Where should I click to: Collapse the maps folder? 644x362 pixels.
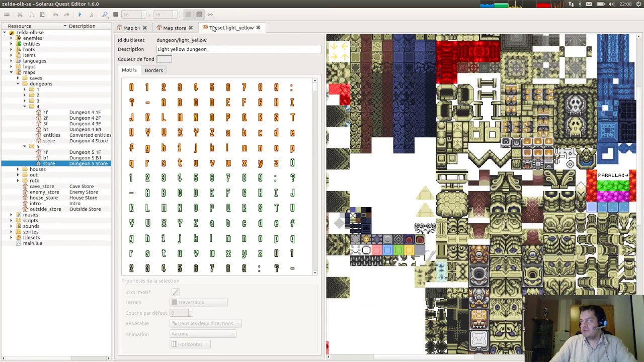(x=11, y=72)
